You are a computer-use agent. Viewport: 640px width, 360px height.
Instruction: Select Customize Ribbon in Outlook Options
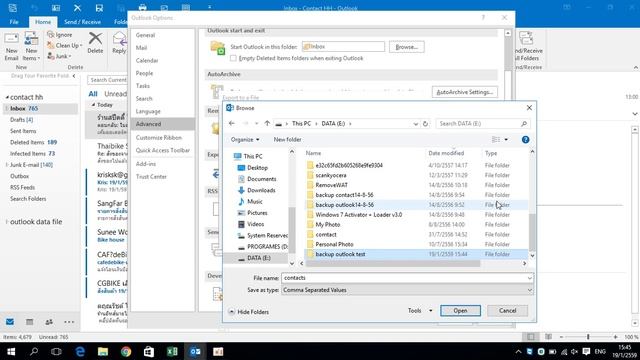pyautogui.click(x=159, y=138)
